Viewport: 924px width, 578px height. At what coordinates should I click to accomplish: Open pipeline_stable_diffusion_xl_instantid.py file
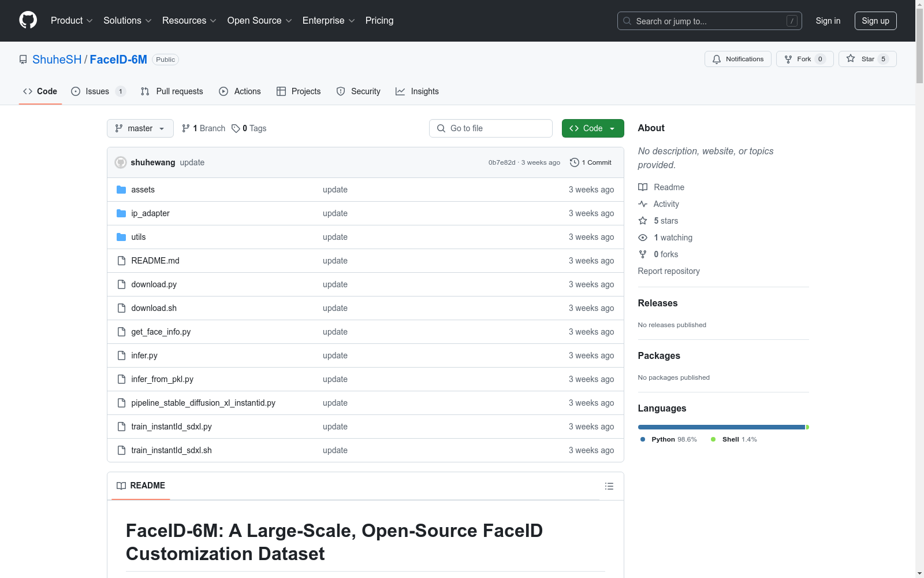203,403
